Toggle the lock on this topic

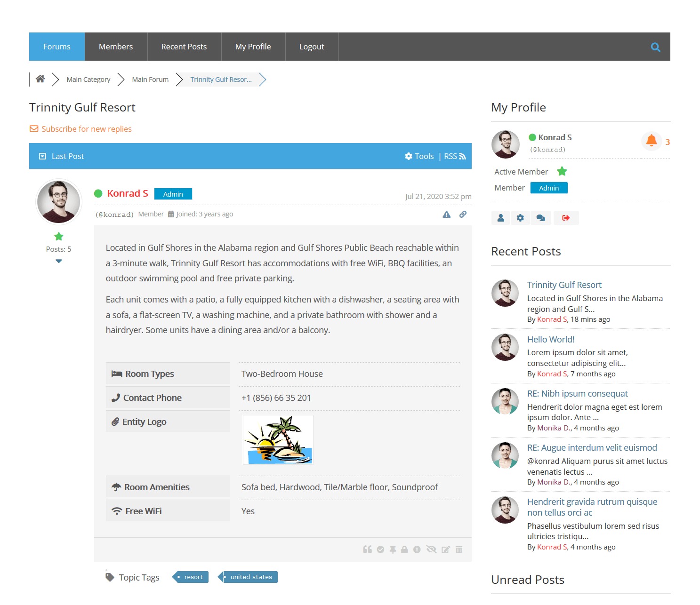tap(404, 549)
